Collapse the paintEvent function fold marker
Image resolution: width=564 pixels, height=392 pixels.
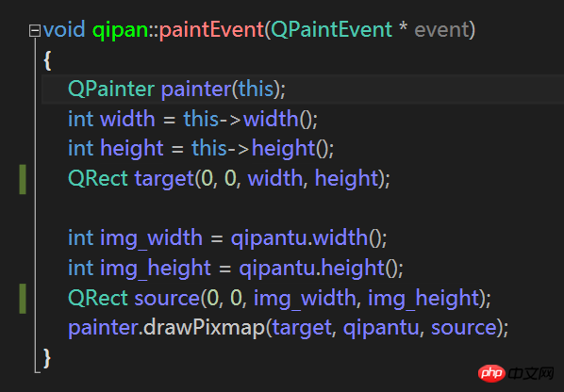[35, 30]
